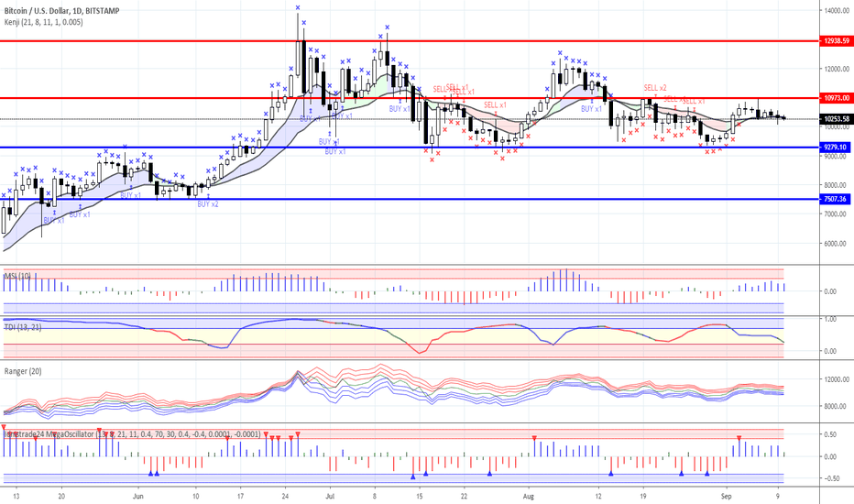Select the red horizontal line at 12938.59
Viewport: 854px width, 504px height.
pyautogui.click(x=410, y=41)
